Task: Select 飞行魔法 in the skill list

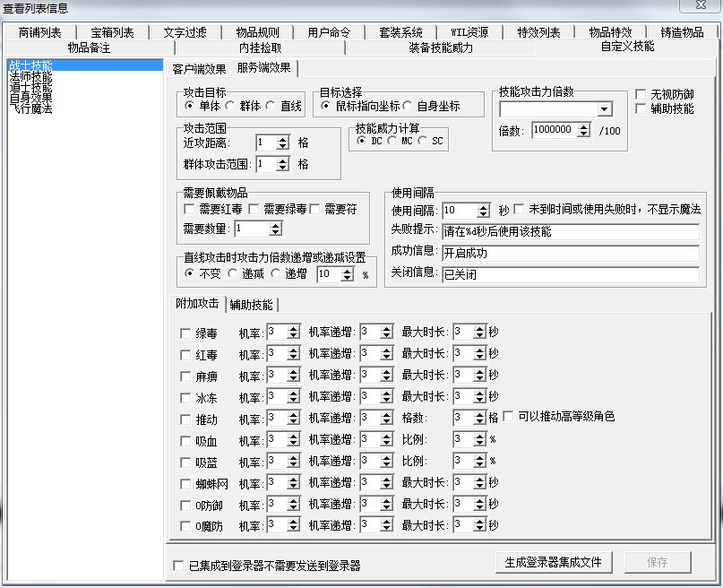Action: coord(30,108)
